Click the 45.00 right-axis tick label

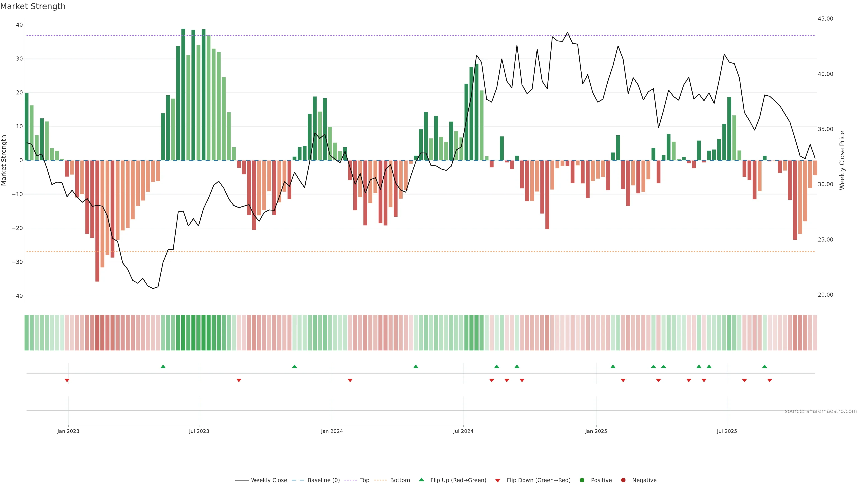click(x=825, y=19)
